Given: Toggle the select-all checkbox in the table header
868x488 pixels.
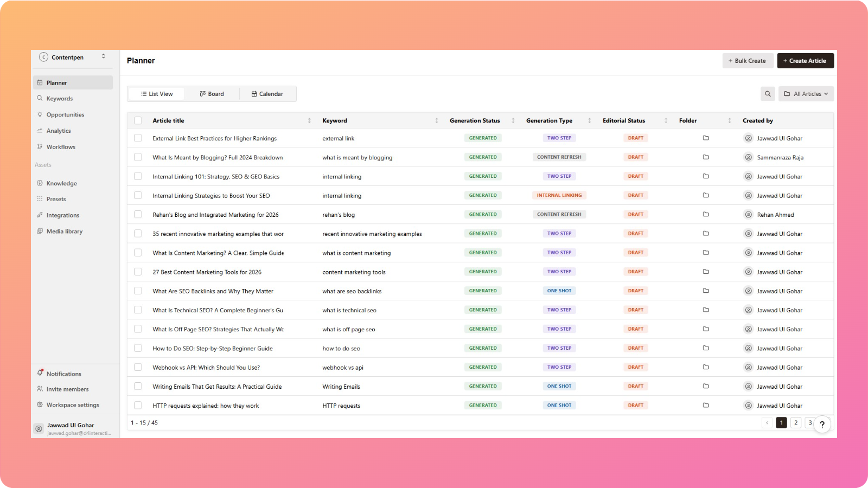Looking at the screenshot, I should [x=138, y=120].
